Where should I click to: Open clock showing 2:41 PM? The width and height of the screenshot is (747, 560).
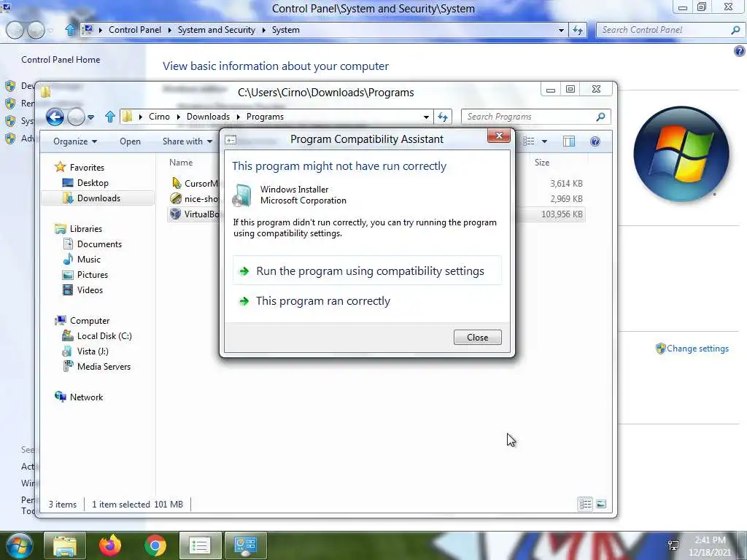[x=709, y=546]
